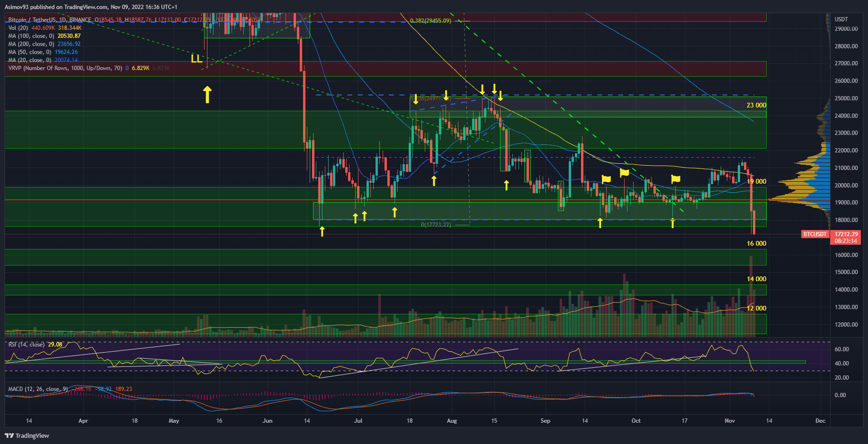
Task: Click the yellow flag nearest the 19 000 label
Action: (676, 179)
